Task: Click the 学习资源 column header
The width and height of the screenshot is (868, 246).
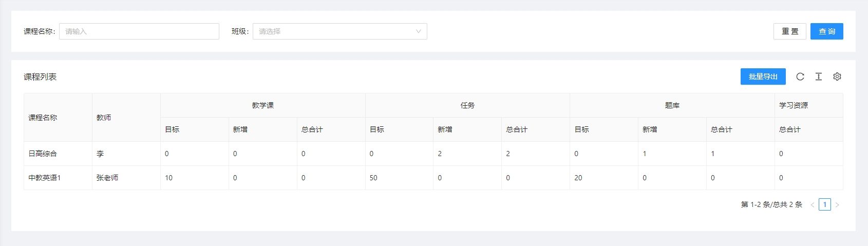Action: click(x=794, y=105)
